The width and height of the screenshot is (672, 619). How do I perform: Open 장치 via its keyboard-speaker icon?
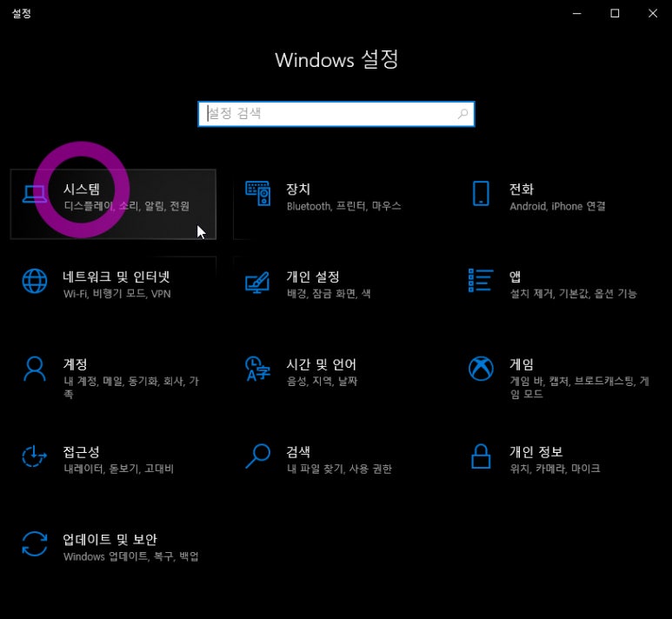[257, 195]
